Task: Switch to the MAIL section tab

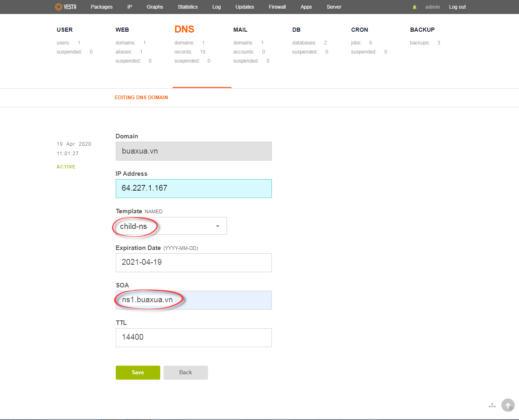Action: click(241, 30)
